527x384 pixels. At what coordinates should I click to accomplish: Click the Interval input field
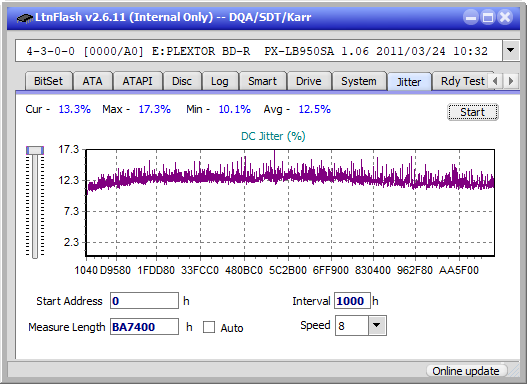coord(352,301)
